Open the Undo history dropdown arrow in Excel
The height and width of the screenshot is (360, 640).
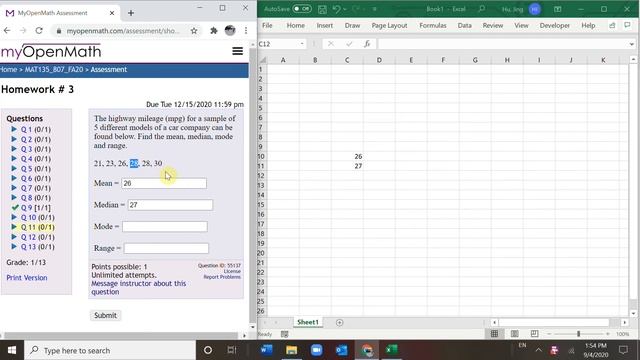[x=345, y=9]
